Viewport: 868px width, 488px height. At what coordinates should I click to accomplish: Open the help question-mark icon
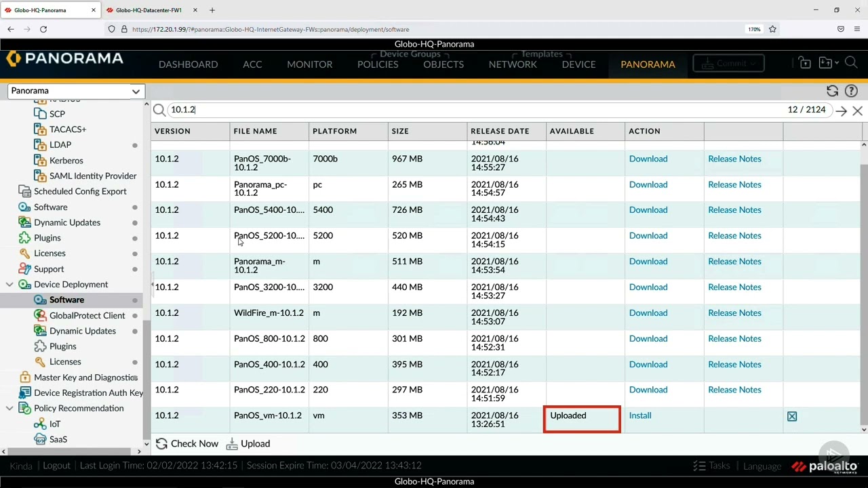pos(851,91)
